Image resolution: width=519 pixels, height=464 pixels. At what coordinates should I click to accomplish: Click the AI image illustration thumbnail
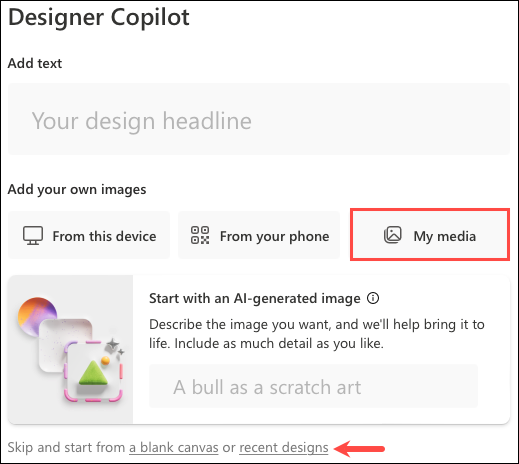click(x=70, y=349)
